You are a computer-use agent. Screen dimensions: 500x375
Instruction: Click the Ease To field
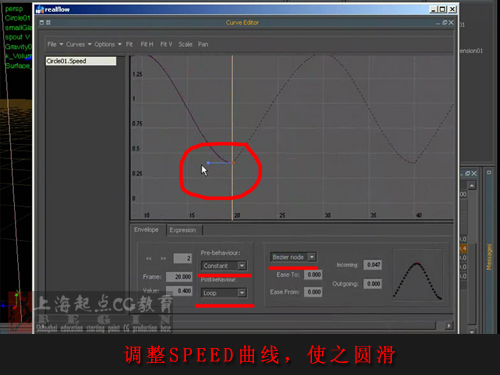pyautogui.click(x=313, y=275)
